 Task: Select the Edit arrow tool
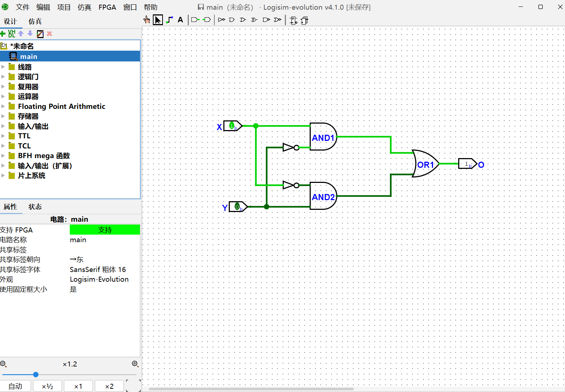click(158, 20)
